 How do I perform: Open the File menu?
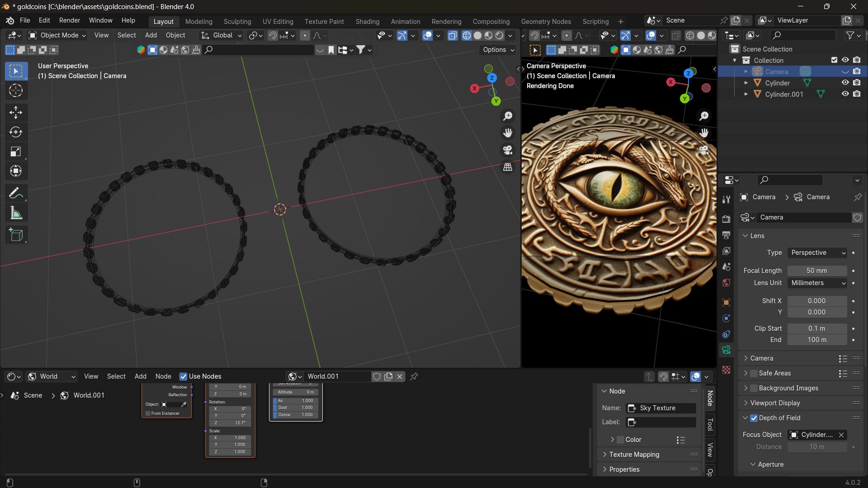pos(25,20)
